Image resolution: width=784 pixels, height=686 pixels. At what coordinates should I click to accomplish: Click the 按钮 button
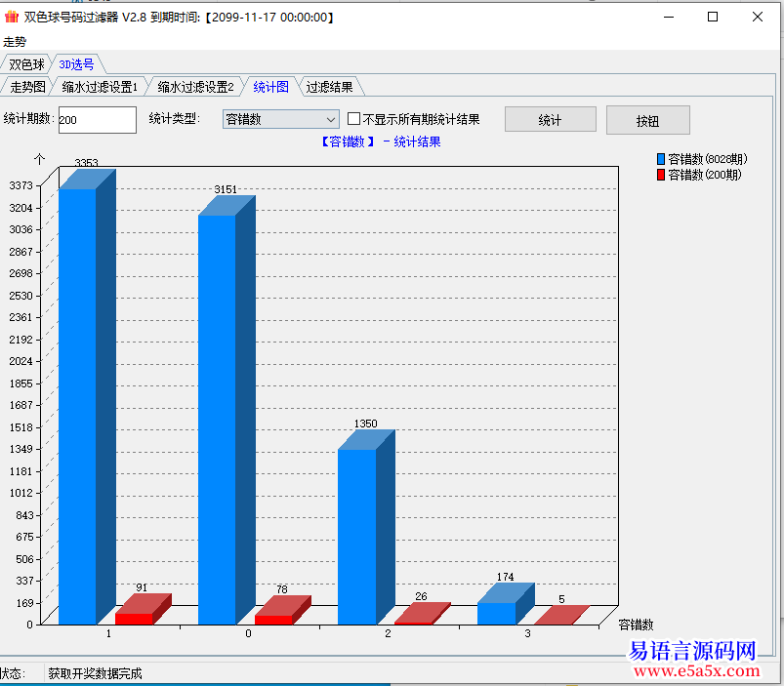647,121
